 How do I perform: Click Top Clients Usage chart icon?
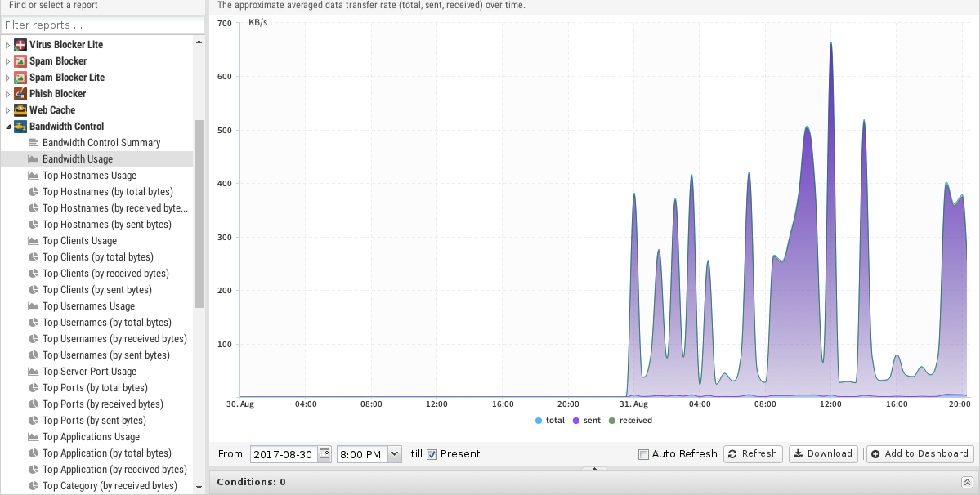click(34, 241)
